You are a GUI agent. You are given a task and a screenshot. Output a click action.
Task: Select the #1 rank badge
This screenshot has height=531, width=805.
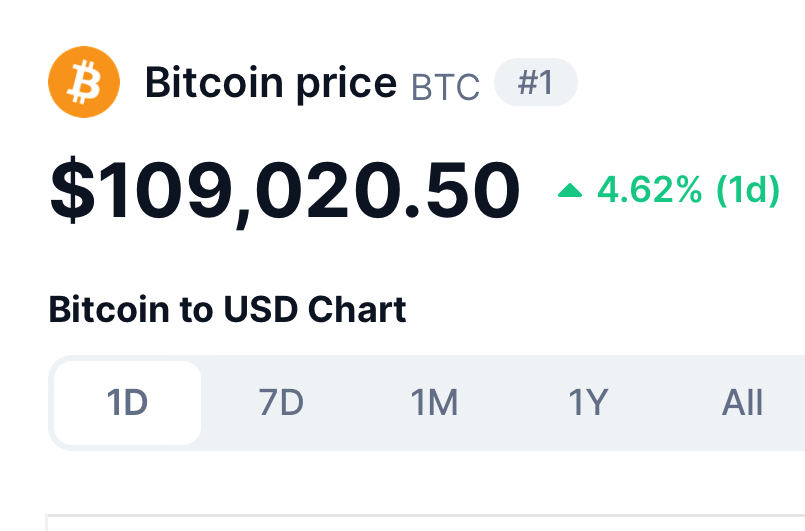[535, 82]
